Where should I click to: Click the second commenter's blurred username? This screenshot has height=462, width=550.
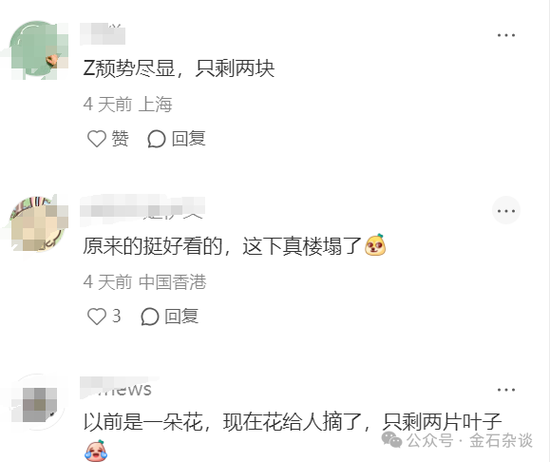pyautogui.click(x=142, y=209)
